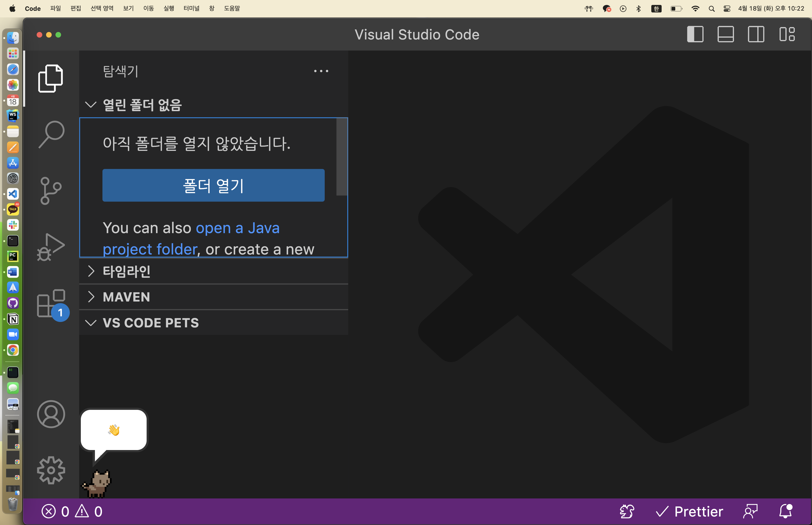Open the Extensions view with badge
812x525 pixels.
click(51, 303)
